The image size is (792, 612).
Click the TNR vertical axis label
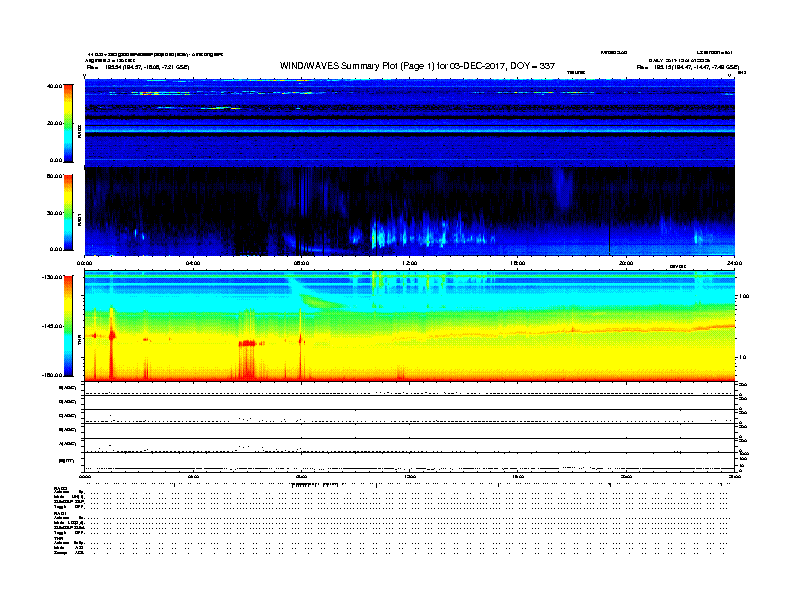[x=79, y=342]
